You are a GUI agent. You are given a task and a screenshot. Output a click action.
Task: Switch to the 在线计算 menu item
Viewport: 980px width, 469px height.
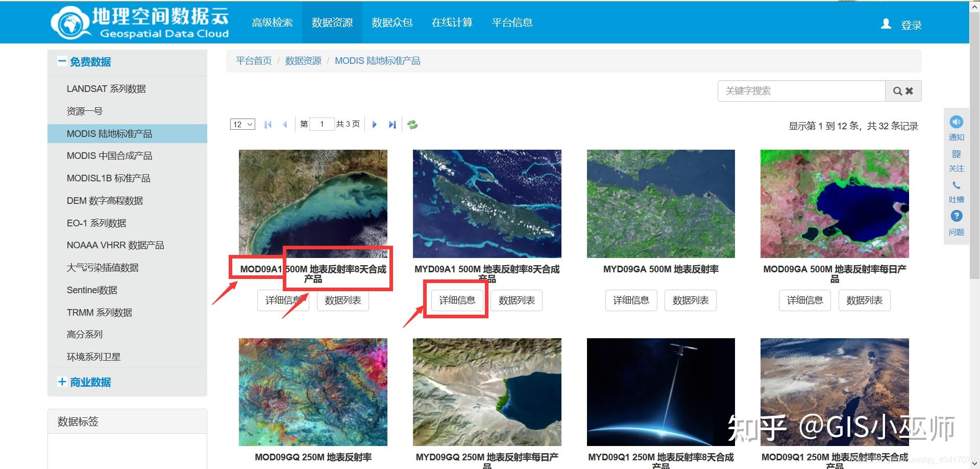click(x=452, y=22)
